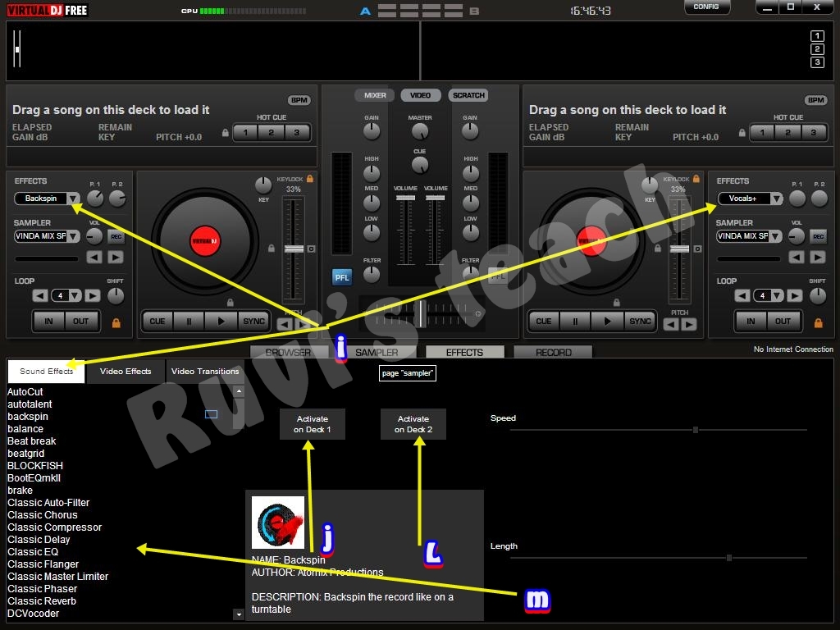Switch to the Video Effects tab
The height and width of the screenshot is (630, 840).
tap(125, 371)
